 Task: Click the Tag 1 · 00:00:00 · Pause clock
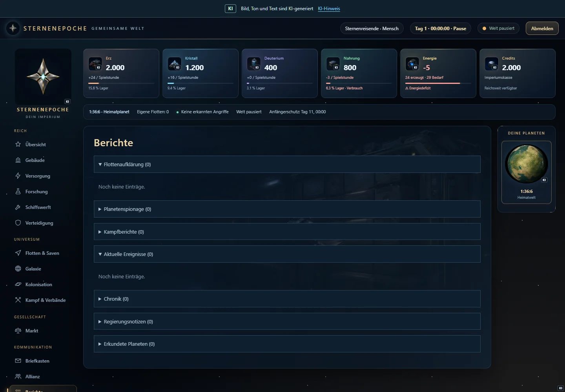click(440, 28)
